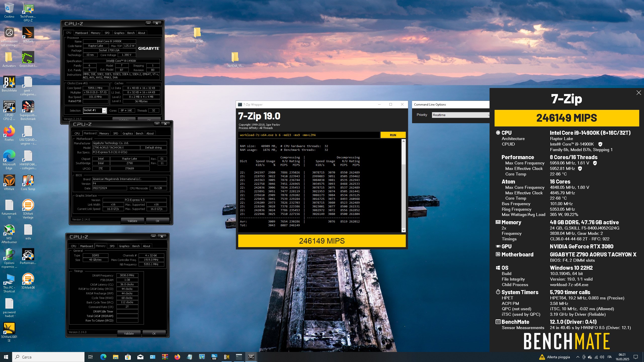Launch the VRMark desktop shortcut
Screen dimensions: 644x362
coord(9,183)
